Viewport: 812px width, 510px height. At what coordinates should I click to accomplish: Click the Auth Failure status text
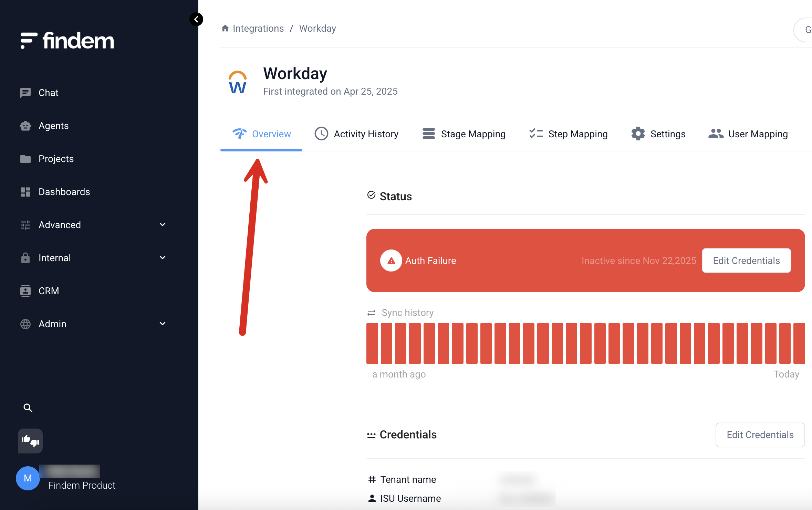[430, 261]
